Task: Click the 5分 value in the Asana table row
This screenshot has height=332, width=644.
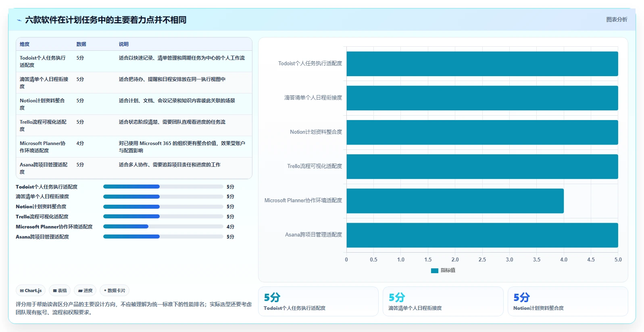Action: [x=80, y=165]
